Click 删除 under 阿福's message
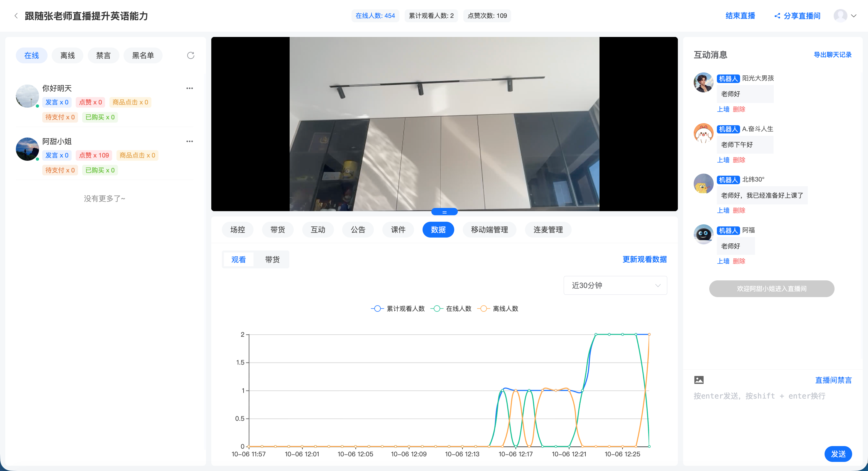The image size is (868, 471). (x=739, y=261)
